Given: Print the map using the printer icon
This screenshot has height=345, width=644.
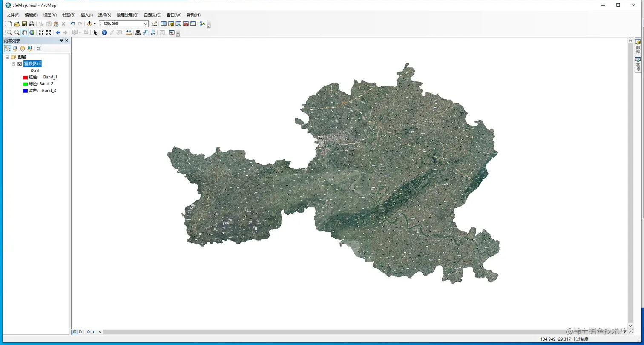Looking at the screenshot, I should pos(32,24).
